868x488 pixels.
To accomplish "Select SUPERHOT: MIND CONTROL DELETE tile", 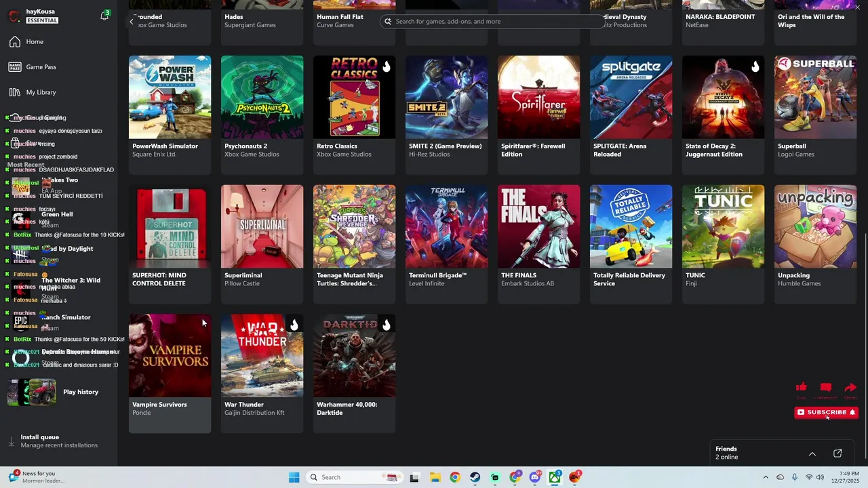I will pos(170,244).
